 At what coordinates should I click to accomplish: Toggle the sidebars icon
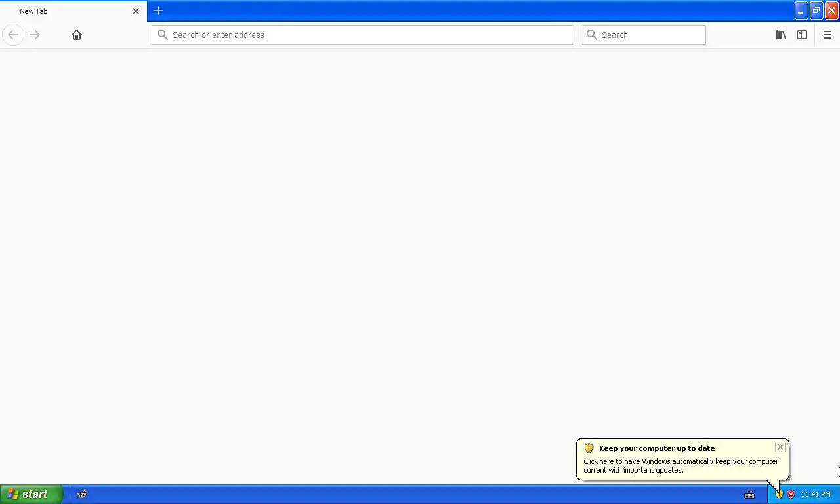[802, 35]
